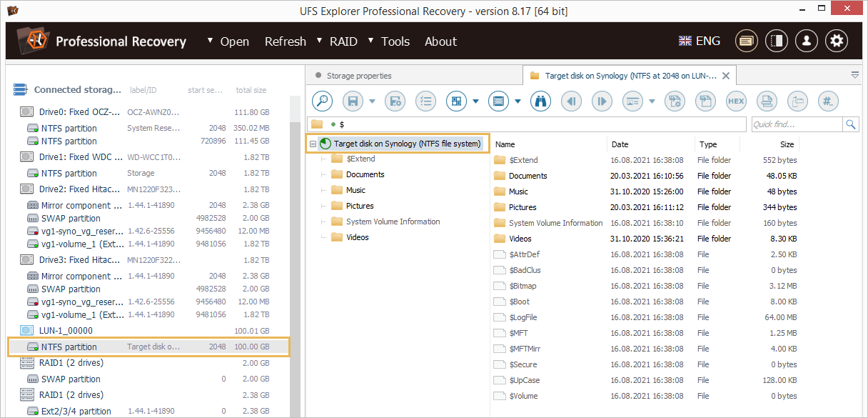The width and height of the screenshot is (868, 418).
Task: Select Documents folder in the tree
Action: point(365,174)
